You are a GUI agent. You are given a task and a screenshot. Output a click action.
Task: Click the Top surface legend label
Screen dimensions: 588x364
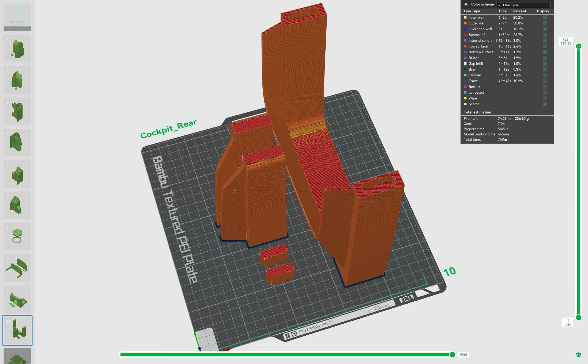click(x=478, y=46)
